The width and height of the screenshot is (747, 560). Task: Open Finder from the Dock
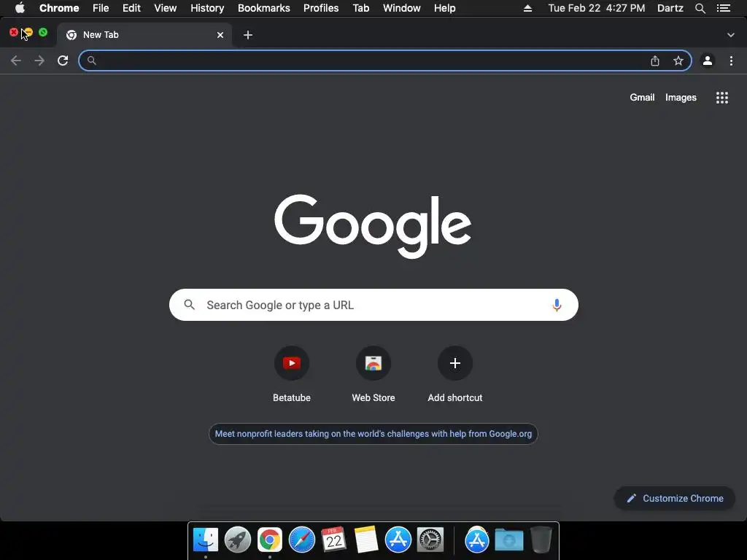click(x=206, y=540)
